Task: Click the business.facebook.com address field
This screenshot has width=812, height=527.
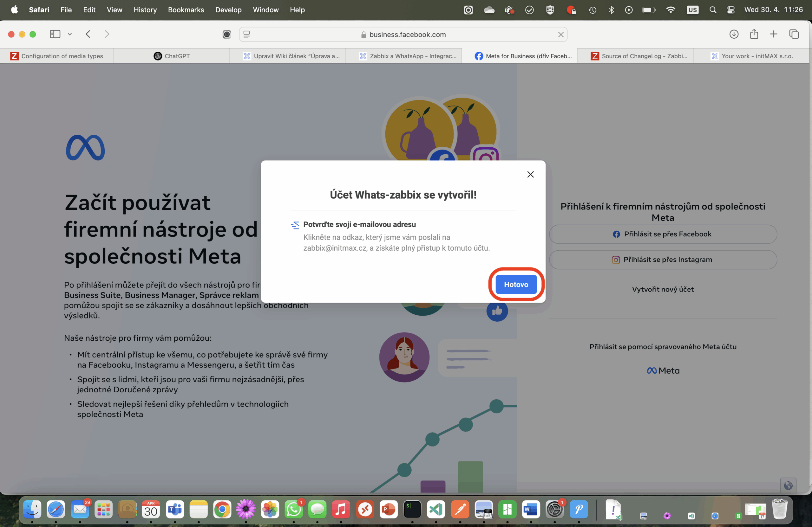Action: click(403, 35)
